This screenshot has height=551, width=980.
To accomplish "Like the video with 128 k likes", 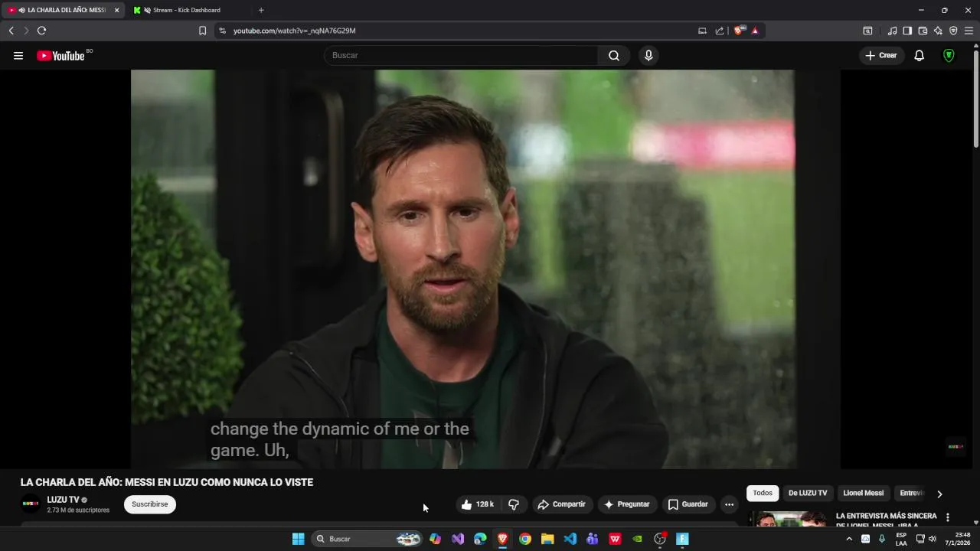I will (478, 504).
